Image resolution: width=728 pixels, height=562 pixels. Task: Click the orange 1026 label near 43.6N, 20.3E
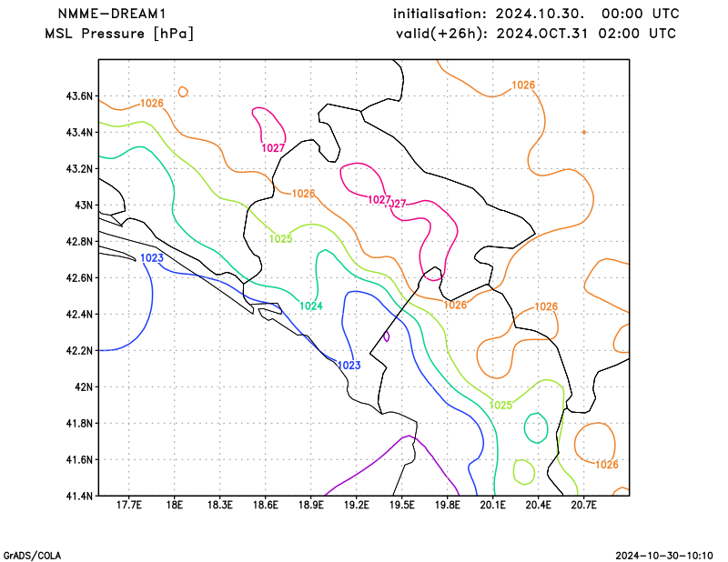click(x=523, y=85)
